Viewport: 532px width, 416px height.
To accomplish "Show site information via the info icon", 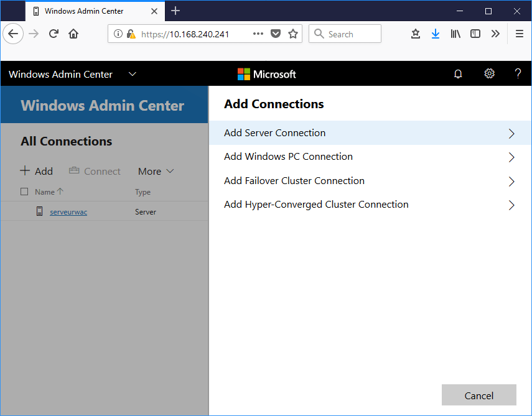I will point(118,34).
